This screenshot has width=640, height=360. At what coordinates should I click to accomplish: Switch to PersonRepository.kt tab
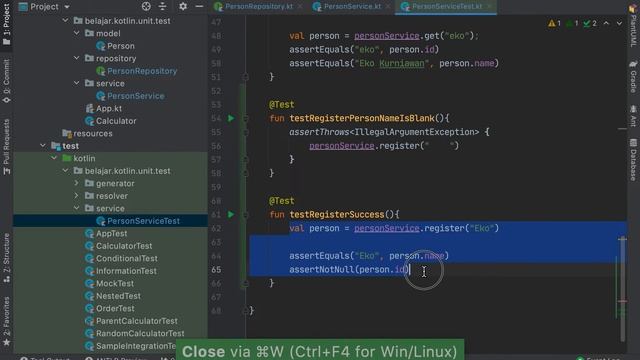coord(258,7)
